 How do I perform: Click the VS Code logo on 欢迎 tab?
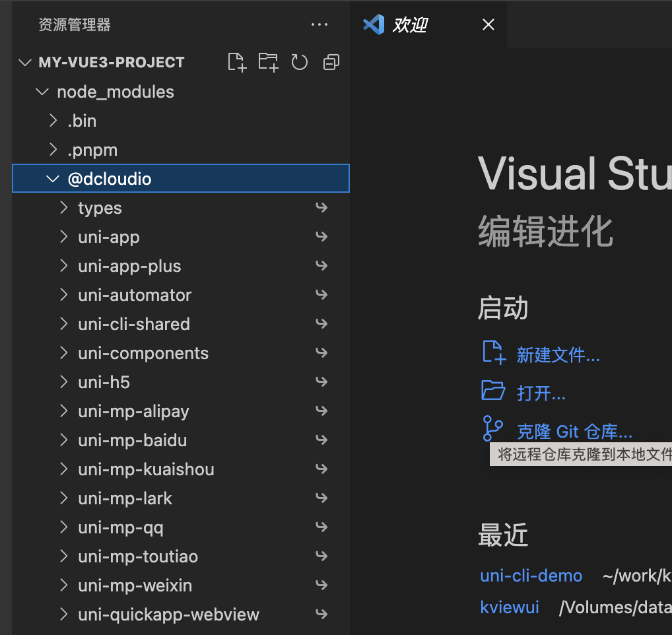[x=374, y=24]
